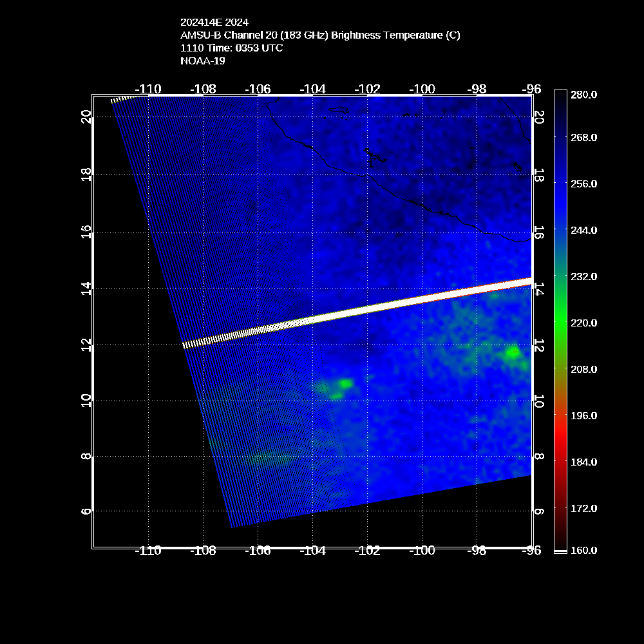This screenshot has height=644, width=644.
Task: Click the colorbar value '256.0'
Action: 583,184
